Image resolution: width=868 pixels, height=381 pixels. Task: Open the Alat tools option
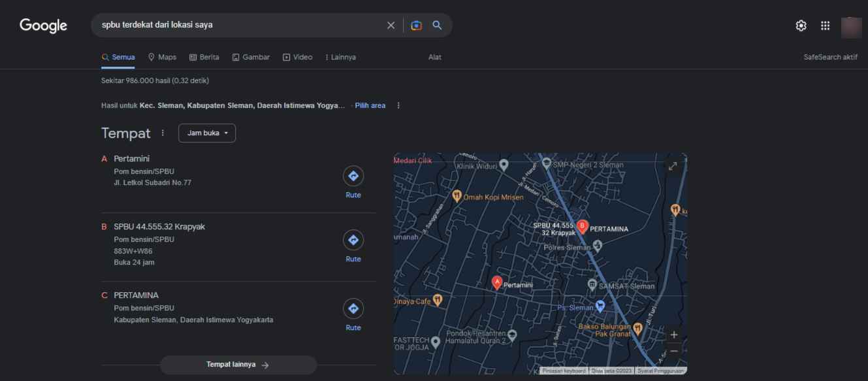tap(434, 58)
